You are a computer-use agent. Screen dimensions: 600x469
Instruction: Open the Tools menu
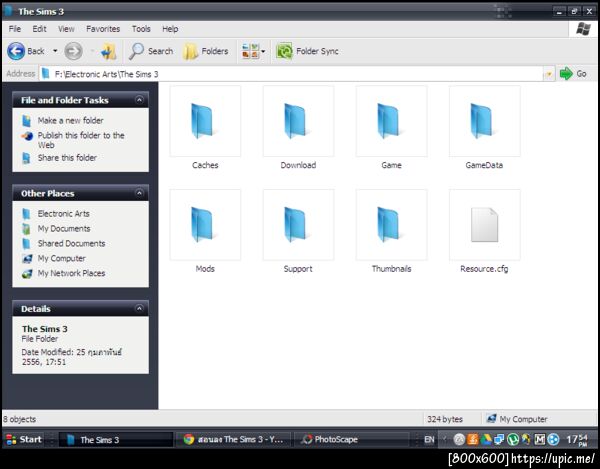coord(141,29)
